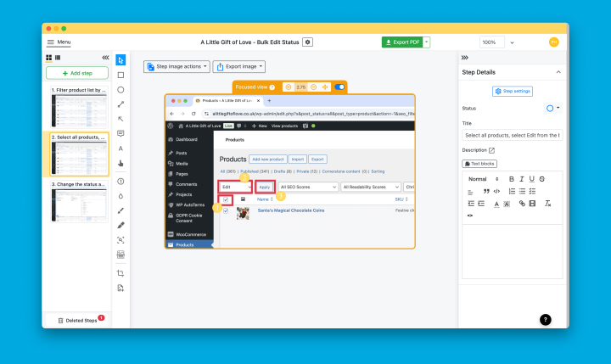This screenshot has width=611, height=364.
Task: Open text alignment dropdown in editor
Action: coord(470,192)
